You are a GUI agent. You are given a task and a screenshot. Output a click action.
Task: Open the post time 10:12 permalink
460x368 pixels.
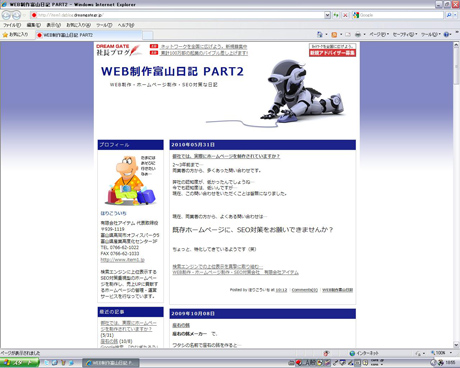tap(281, 290)
